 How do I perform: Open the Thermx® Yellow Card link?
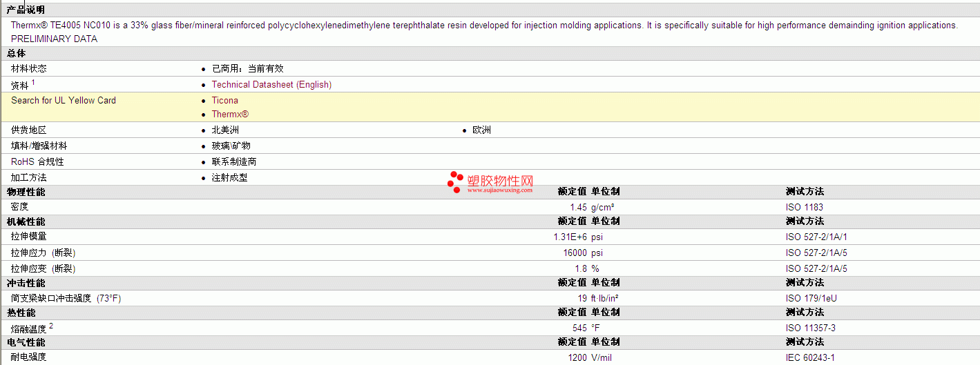[x=230, y=114]
